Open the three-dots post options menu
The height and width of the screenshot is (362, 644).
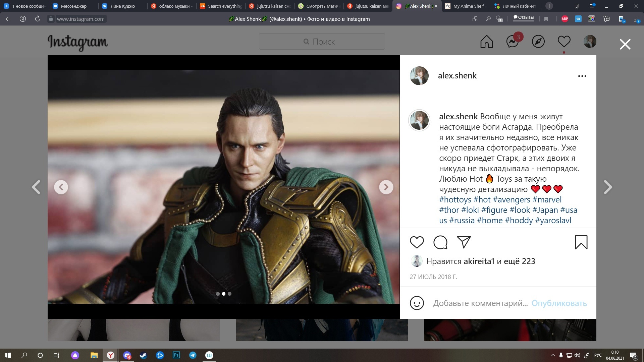[582, 76]
